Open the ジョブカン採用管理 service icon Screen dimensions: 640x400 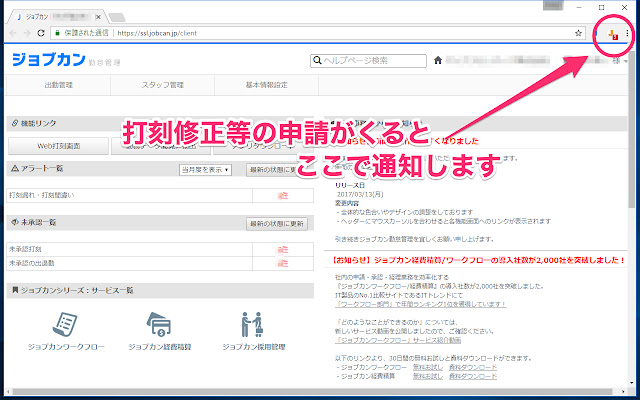coord(252,325)
